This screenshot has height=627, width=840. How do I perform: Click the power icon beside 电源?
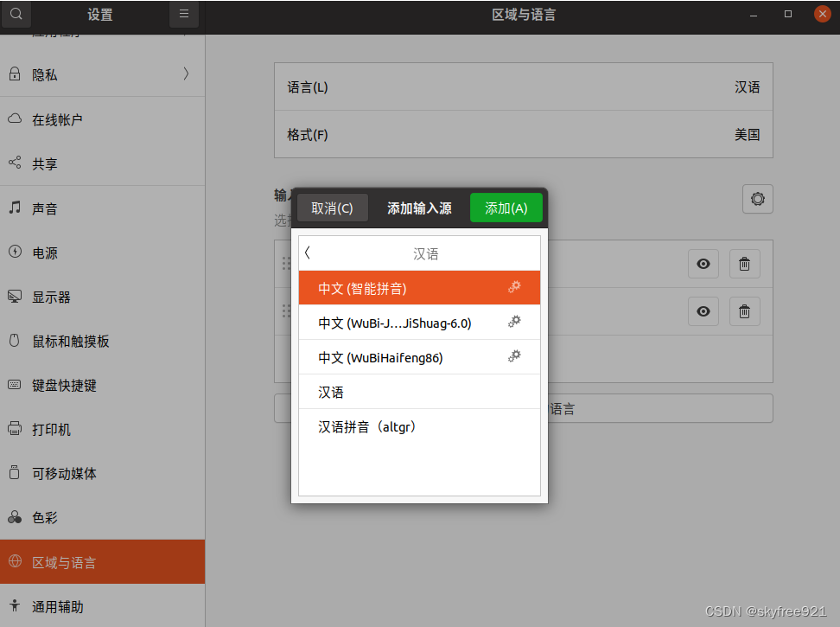coord(15,252)
